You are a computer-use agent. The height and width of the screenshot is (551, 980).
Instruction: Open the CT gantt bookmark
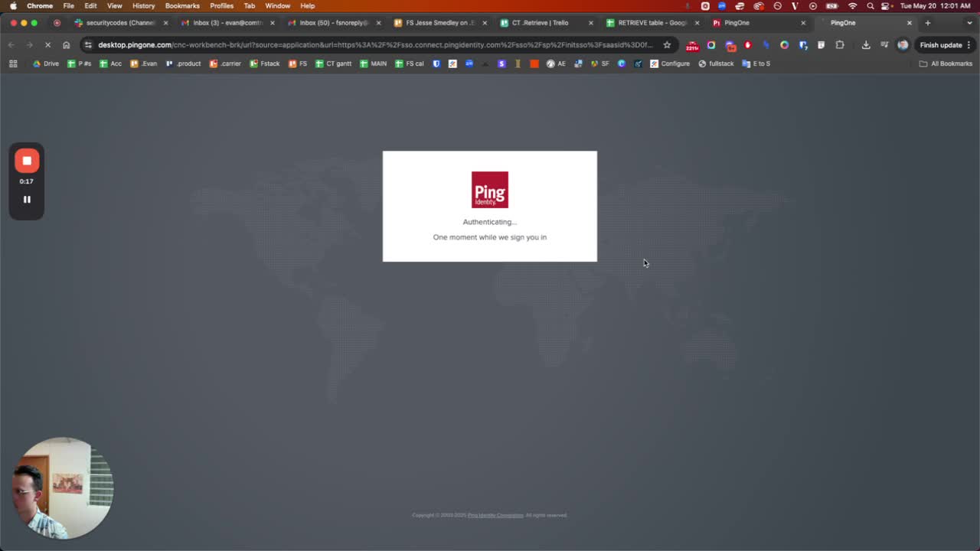tap(333, 64)
